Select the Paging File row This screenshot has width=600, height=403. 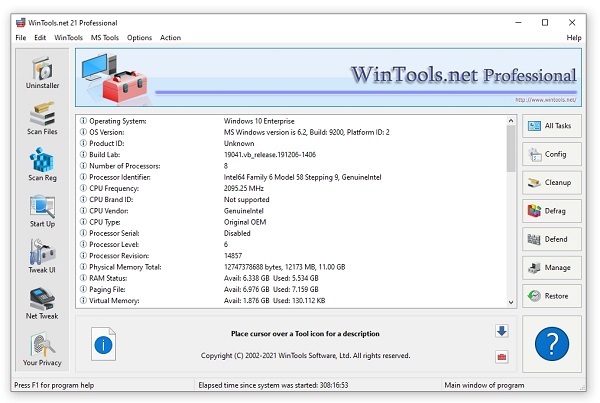[291, 289]
